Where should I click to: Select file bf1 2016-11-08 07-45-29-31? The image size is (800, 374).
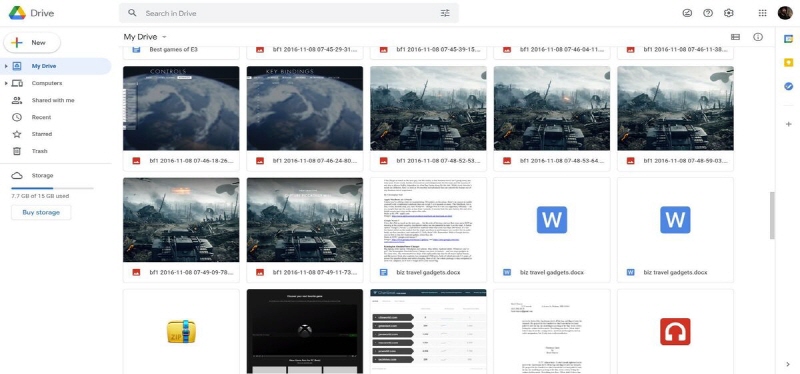click(305, 50)
